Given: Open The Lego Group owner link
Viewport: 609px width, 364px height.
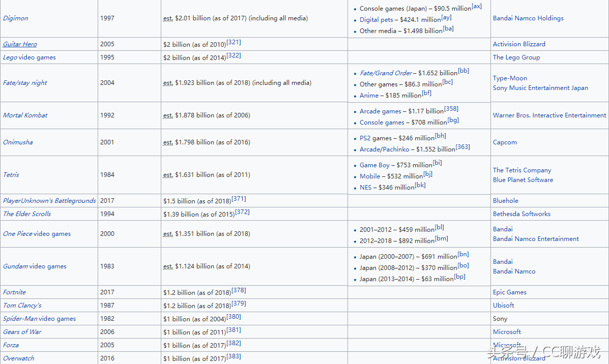Looking at the screenshot, I should tap(516, 57).
